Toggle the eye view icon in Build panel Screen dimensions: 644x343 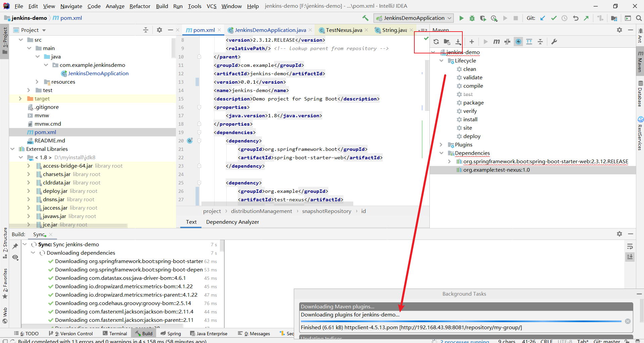coord(15,257)
